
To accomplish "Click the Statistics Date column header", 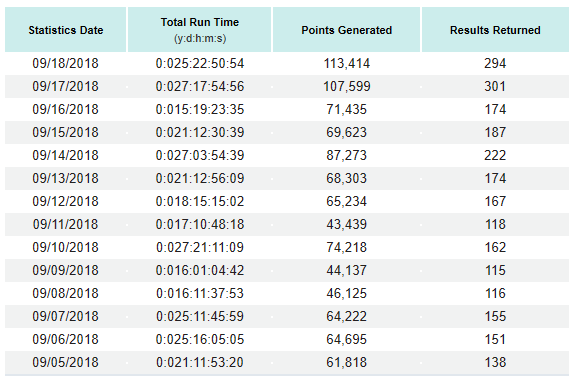I will pos(66,30).
